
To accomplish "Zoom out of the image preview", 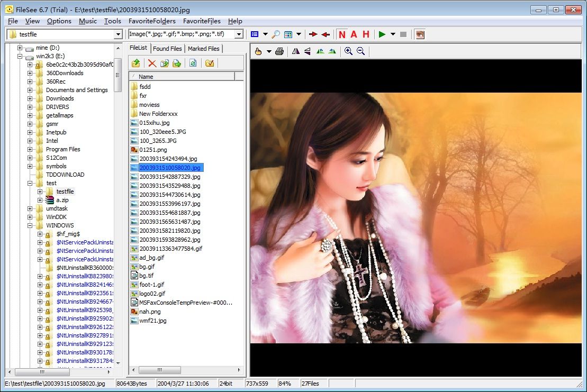I will 360,51.
